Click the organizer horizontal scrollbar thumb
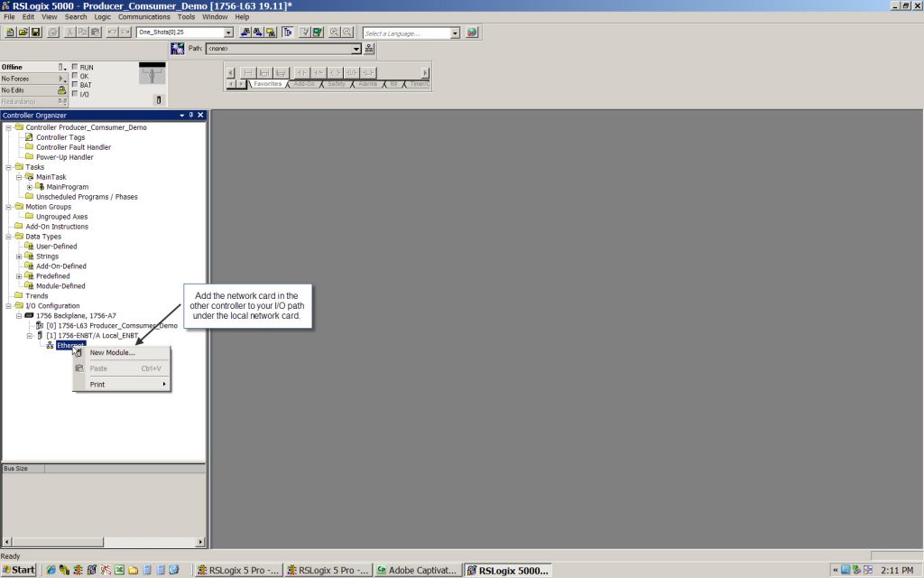The image size is (924, 578). (58, 542)
